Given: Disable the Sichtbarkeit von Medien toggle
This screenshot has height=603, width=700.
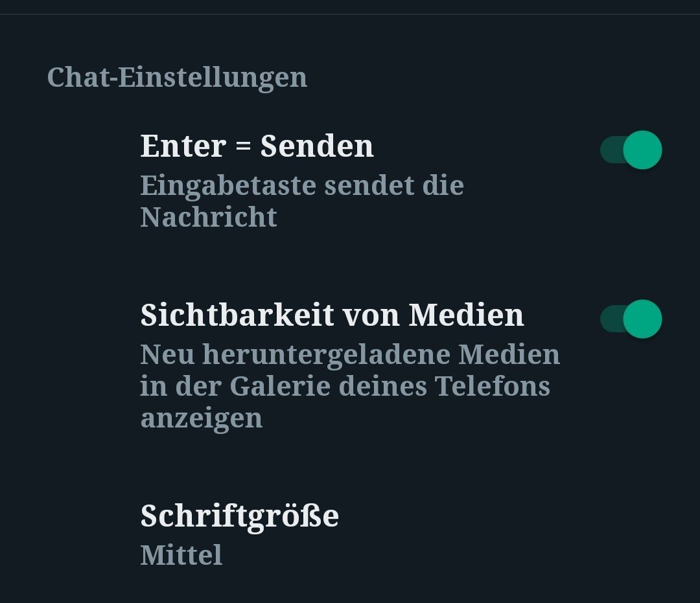Looking at the screenshot, I should (631, 319).
